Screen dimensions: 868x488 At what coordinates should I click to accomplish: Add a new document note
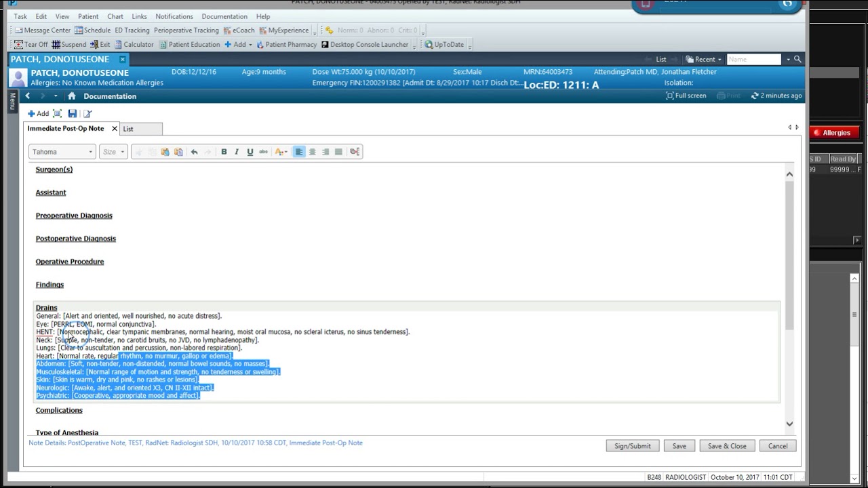[38, 114]
